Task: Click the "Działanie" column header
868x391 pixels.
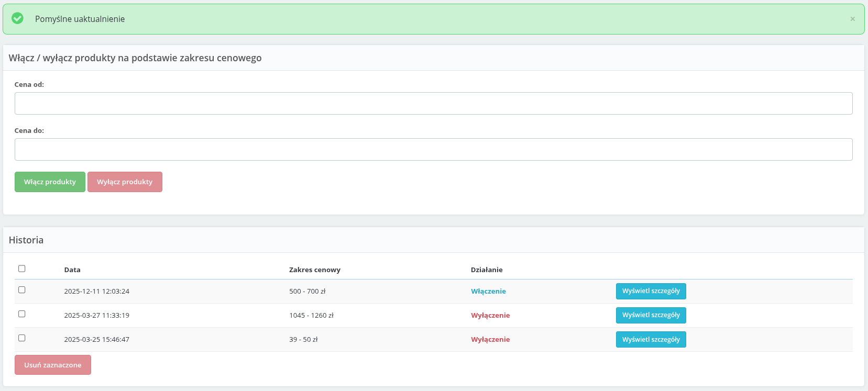Action: click(x=487, y=270)
